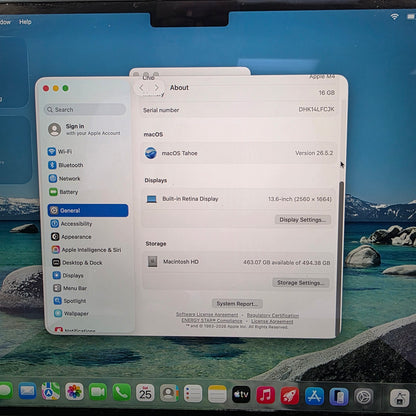This screenshot has height=416, width=416.
Task: Click the Sign in Apple Account avatar
Action: coord(55,129)
